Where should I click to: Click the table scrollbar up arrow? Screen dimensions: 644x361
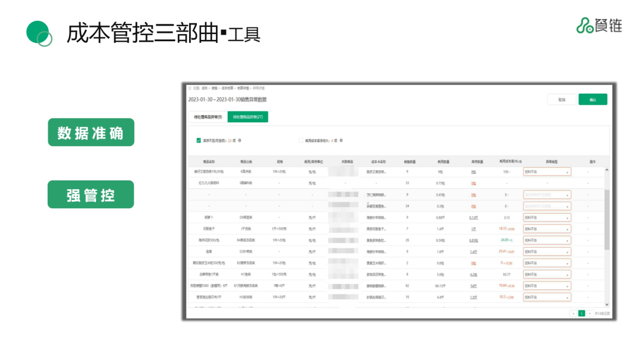pos(607,171)
